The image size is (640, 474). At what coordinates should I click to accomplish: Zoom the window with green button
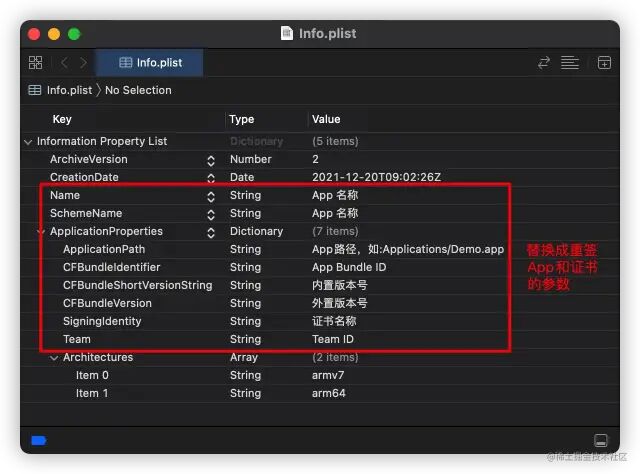pos(74,34)
